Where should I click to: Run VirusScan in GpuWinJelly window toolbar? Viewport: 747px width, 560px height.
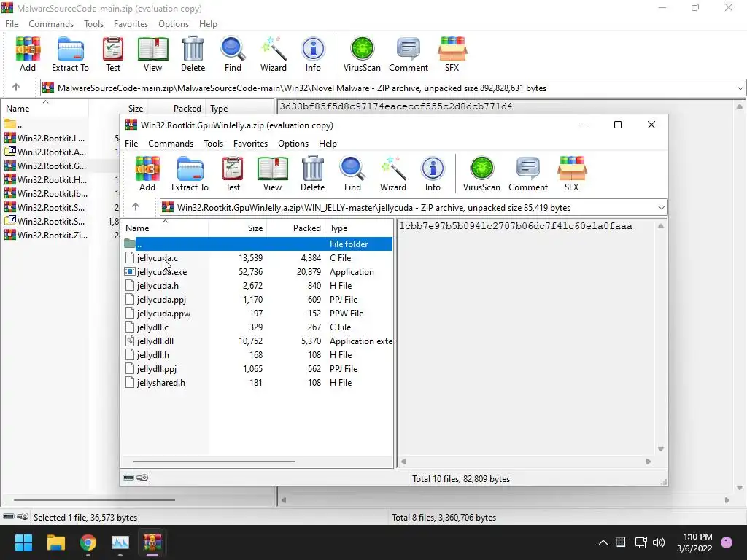coord(481,174)
